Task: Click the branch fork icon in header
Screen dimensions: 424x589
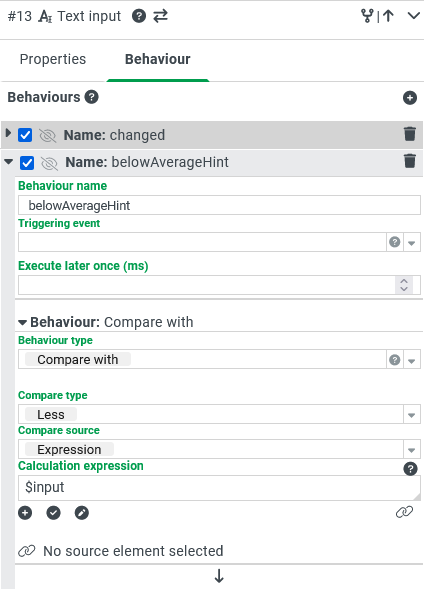Action: pyautogui.click(x=367, y=16)
